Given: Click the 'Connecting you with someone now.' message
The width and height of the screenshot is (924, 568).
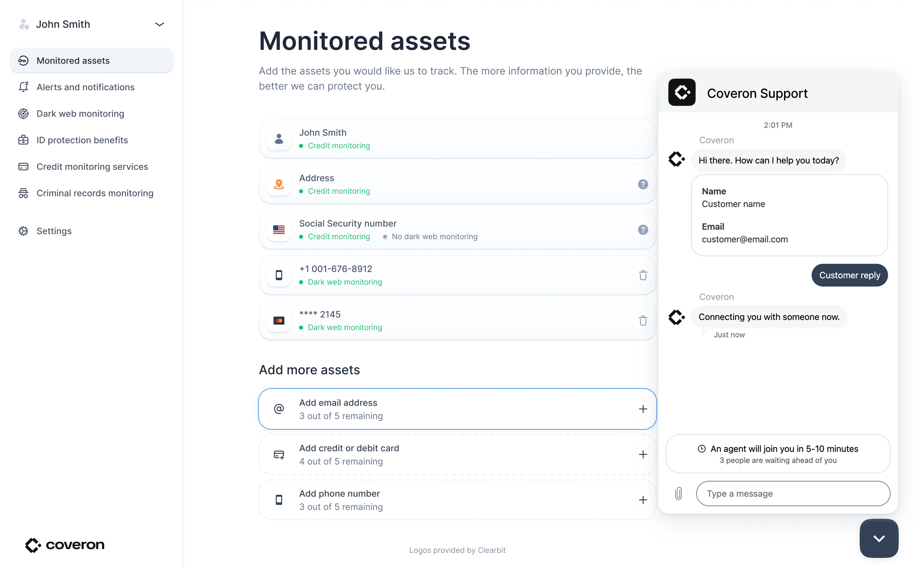Looking at the screenshot, I should coord(769,317).
